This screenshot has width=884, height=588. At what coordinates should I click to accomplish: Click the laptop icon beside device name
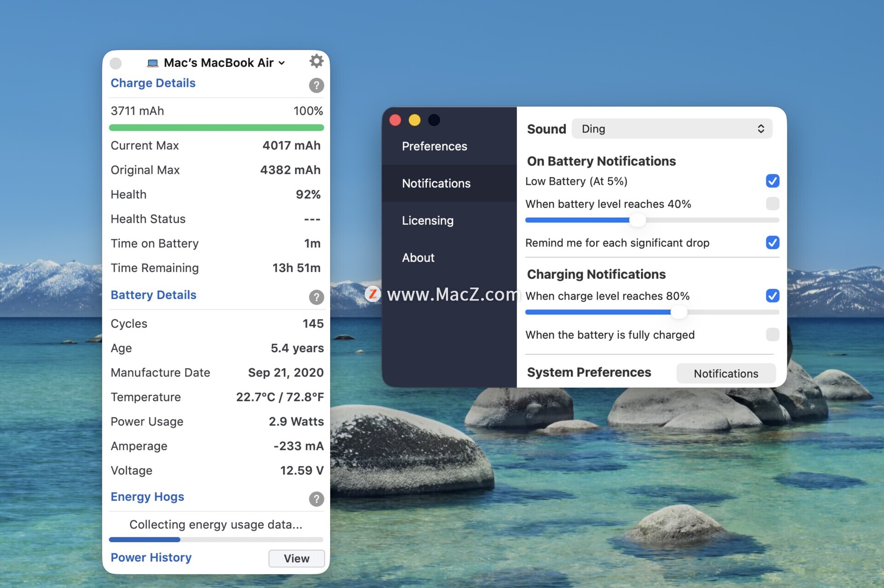153,63
